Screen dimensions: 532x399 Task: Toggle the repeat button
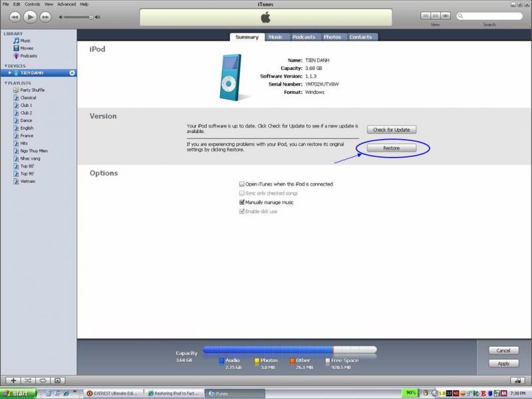[43, 380]
